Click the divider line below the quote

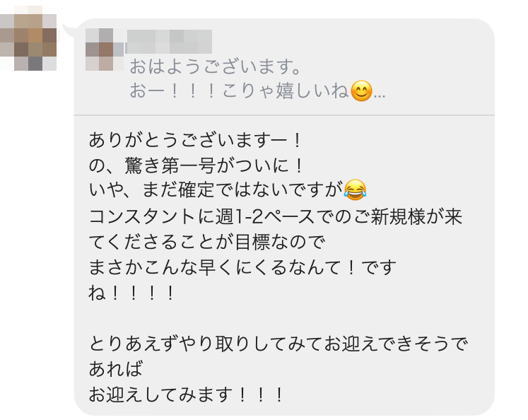[x=284, y=115]
